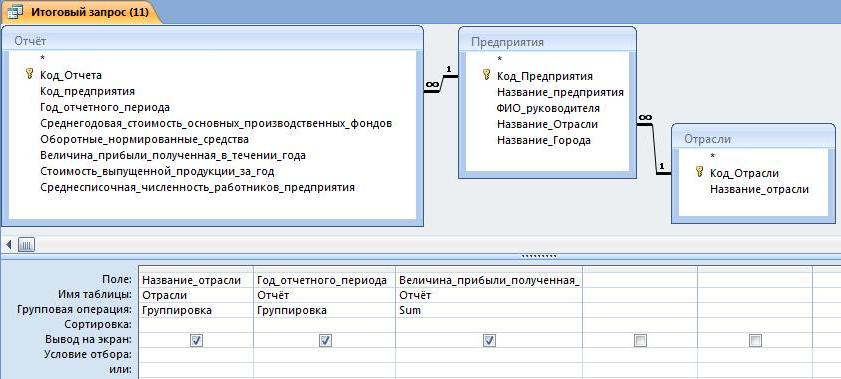
Task: Open table name cell Отрасли in grid
Action: coord(196,295)
